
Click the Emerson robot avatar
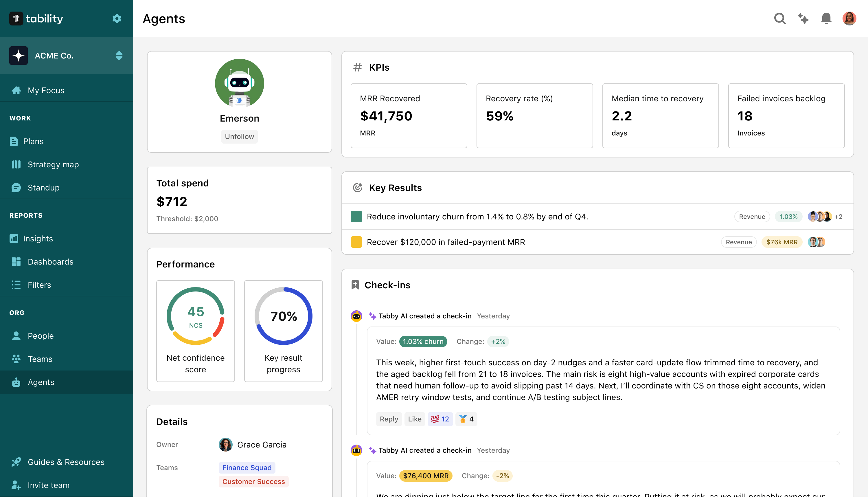click(x=240, y=83)
